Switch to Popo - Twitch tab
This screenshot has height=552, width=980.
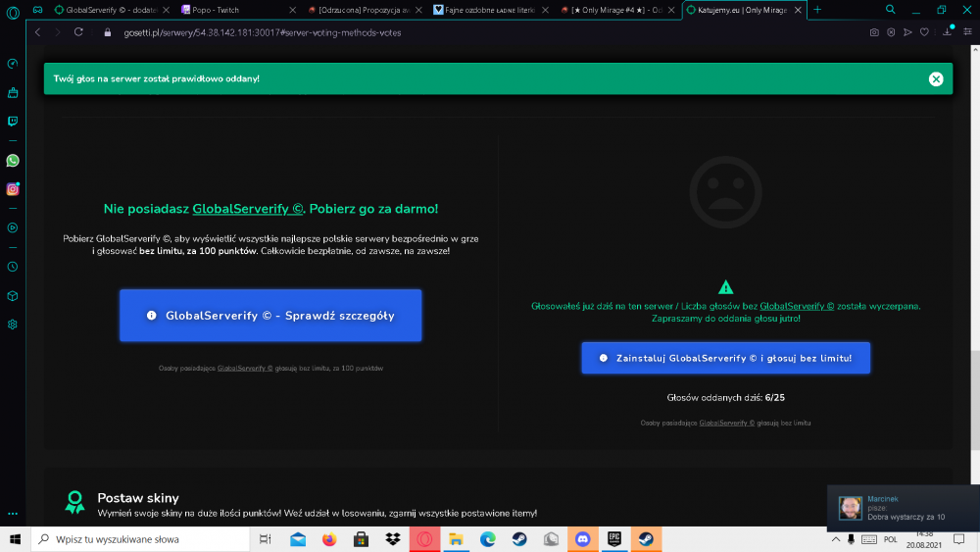pos(238,10)
